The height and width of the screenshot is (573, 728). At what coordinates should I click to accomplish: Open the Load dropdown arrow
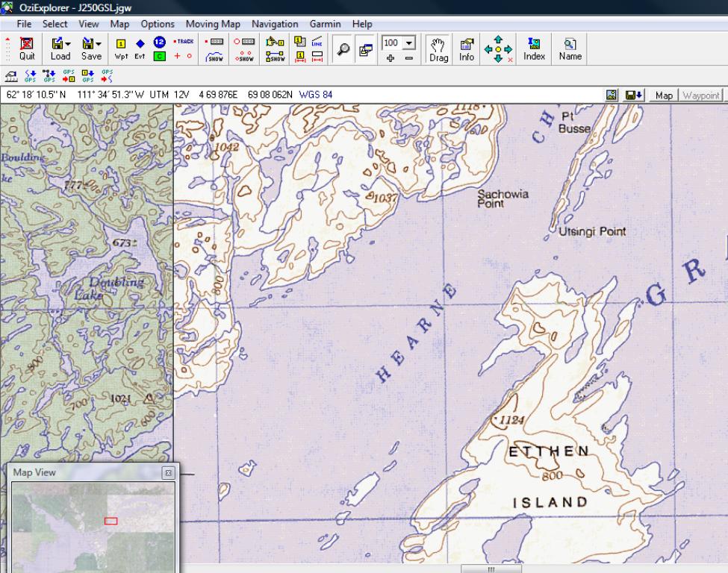tap(68, 44)
